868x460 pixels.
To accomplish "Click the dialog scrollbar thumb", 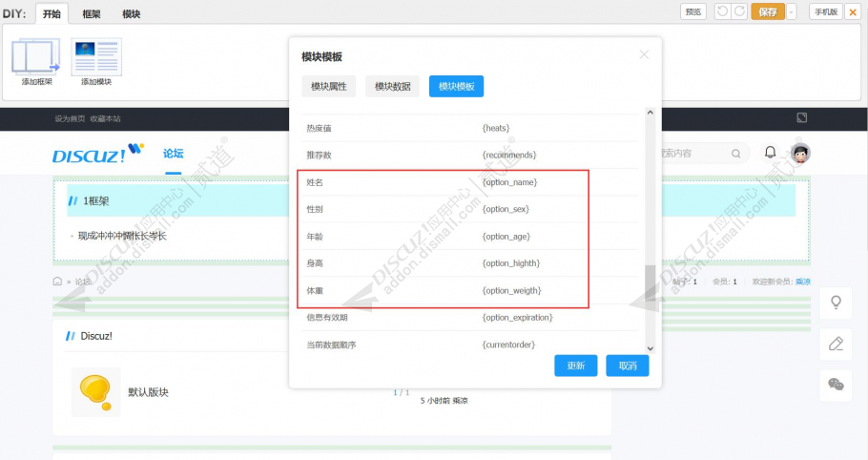I will pyautogui.click(x=651, y=285).
